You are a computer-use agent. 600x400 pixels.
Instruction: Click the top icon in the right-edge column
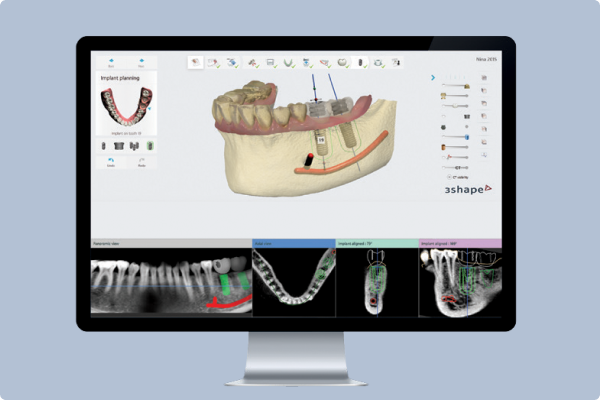point(484,77)
